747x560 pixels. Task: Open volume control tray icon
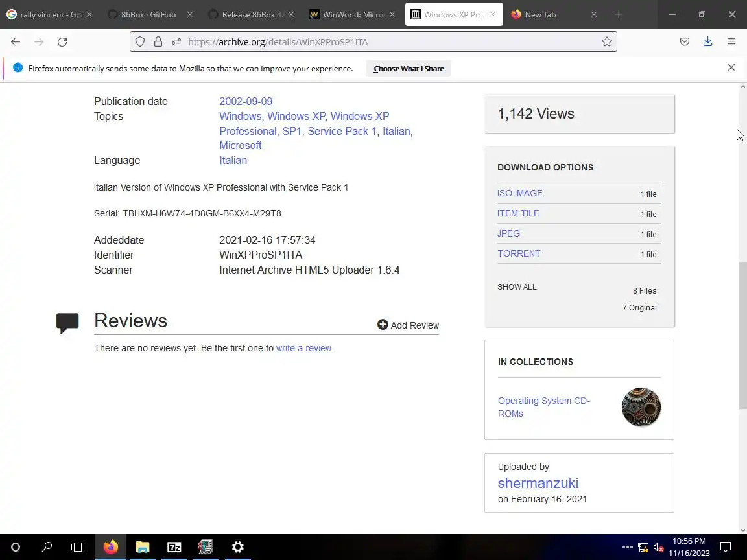(658, 548)
